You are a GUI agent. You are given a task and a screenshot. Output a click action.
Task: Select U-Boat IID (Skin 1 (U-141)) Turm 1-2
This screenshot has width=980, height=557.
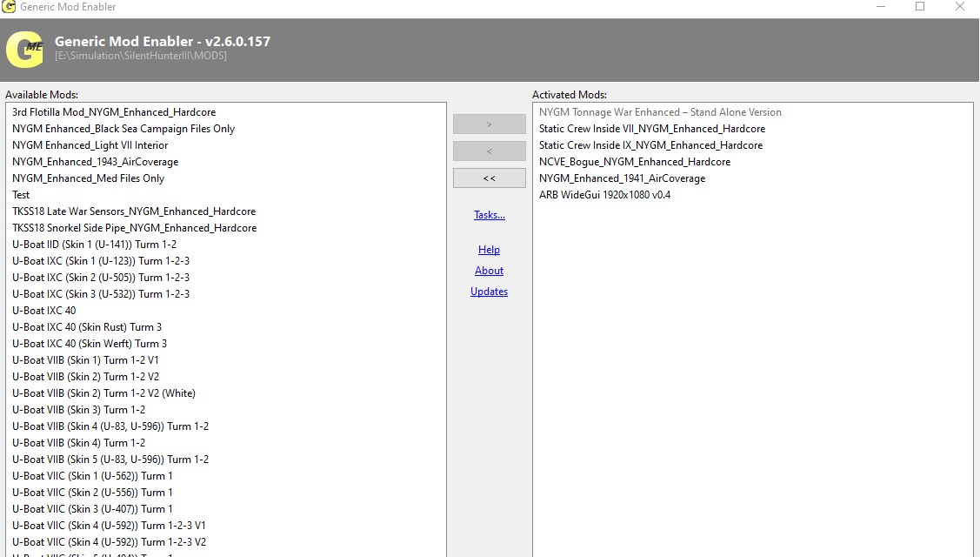95,245
